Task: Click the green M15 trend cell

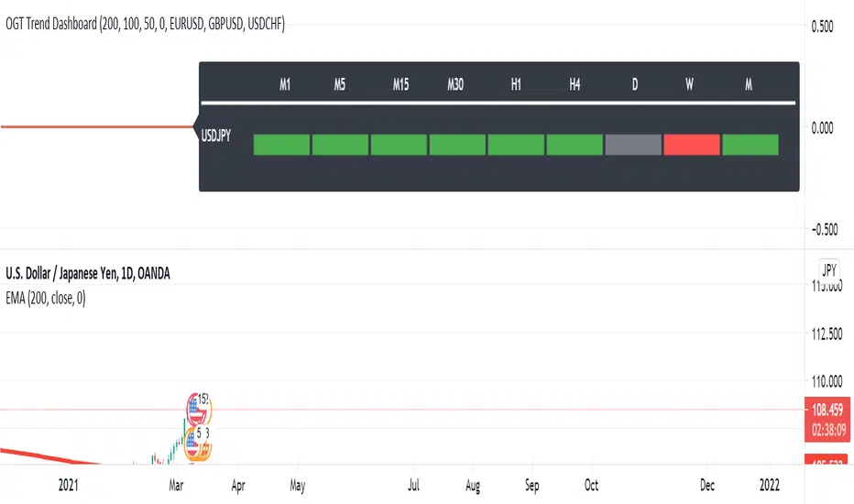Action: 399,145
